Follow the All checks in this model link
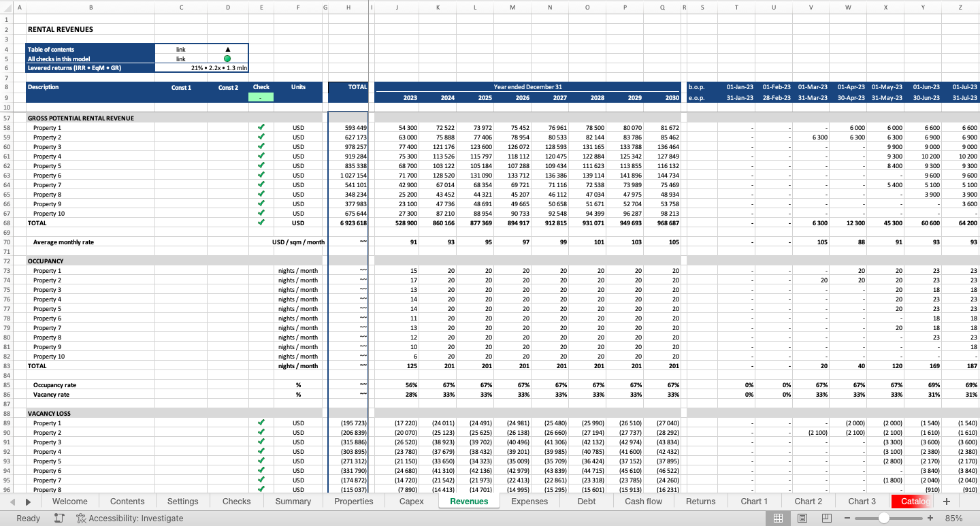980x526 pixels. [181, 59]
